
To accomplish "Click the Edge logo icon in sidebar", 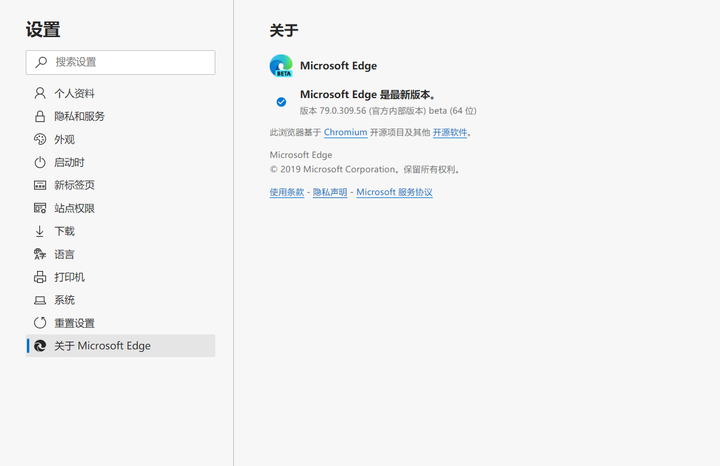I will pos(40,346).
